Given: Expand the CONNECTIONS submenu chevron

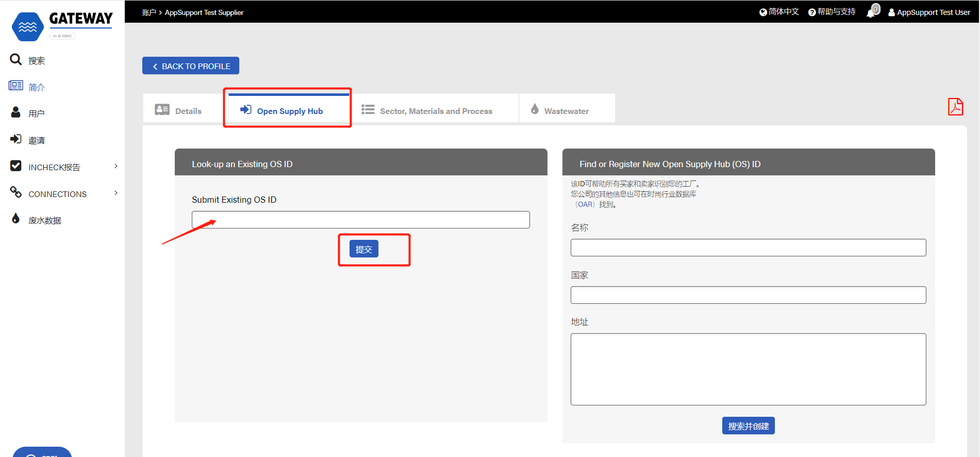Looking at the screenshot, I should pyautogui.click(x=116, y=193).
